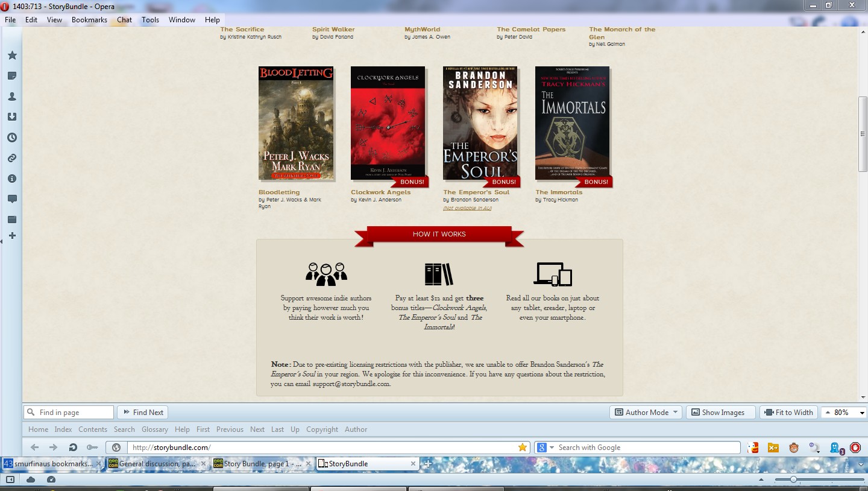Open the Window menu
Screen dimensions: 868x491
tap(181, 20)
